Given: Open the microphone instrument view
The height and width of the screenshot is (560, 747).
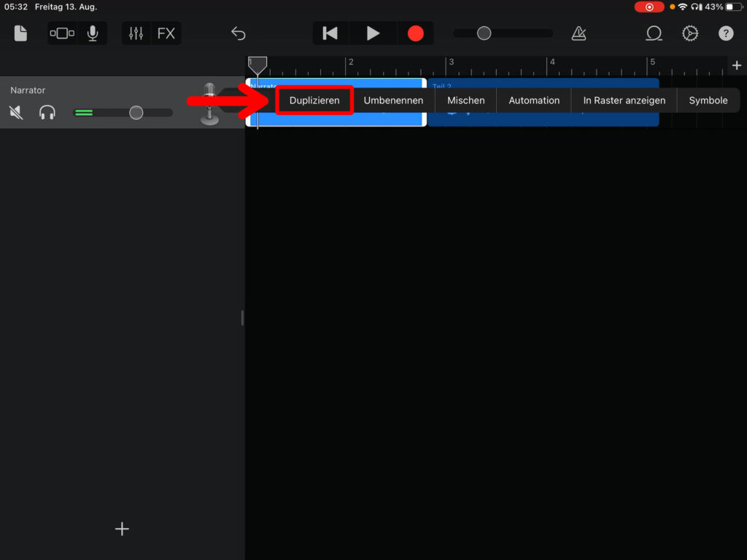Looking at the screenshot, I should point(93,34).
